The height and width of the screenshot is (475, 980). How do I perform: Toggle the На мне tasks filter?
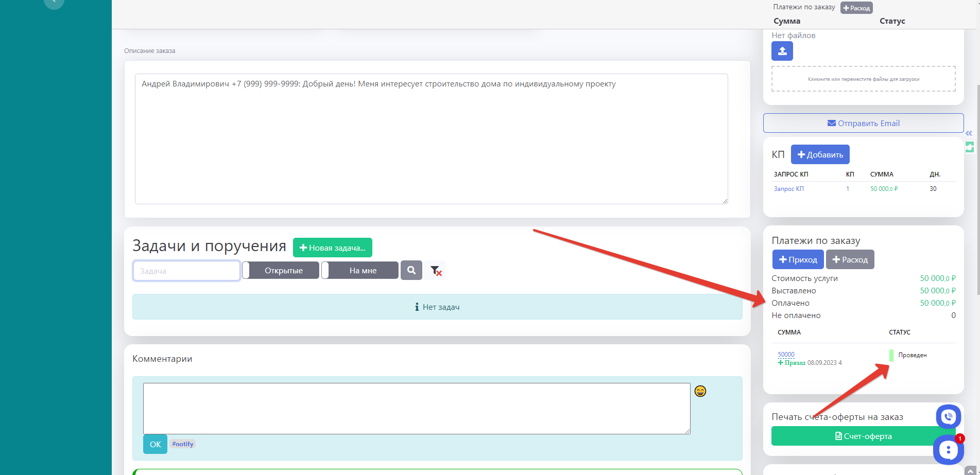(x=360, y=270)
